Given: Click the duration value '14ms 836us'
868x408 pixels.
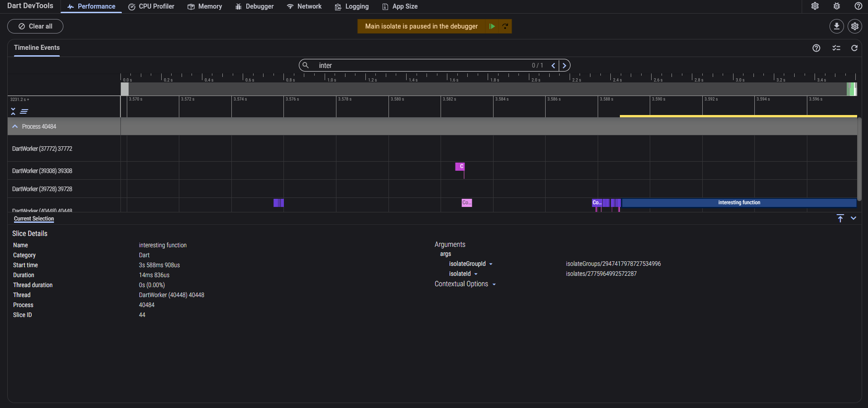Looking at the screenshot, I should coord(154,275).
